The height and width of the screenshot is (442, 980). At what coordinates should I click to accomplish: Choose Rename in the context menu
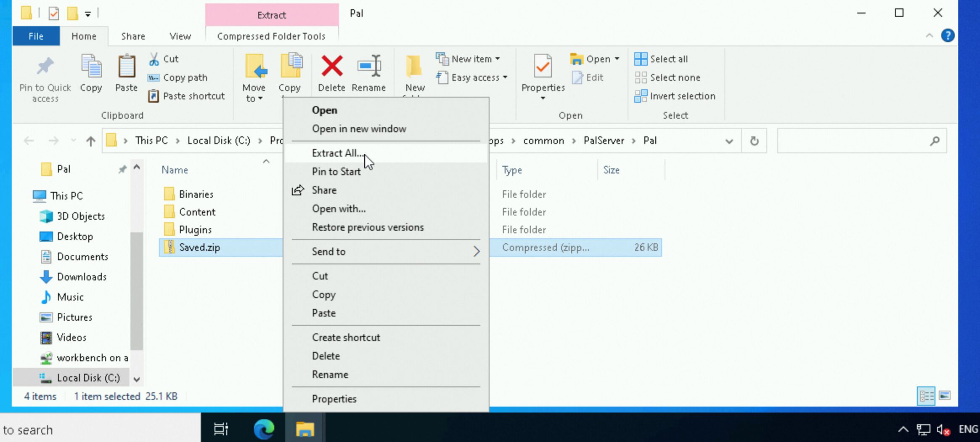click(x=386, y=374)
